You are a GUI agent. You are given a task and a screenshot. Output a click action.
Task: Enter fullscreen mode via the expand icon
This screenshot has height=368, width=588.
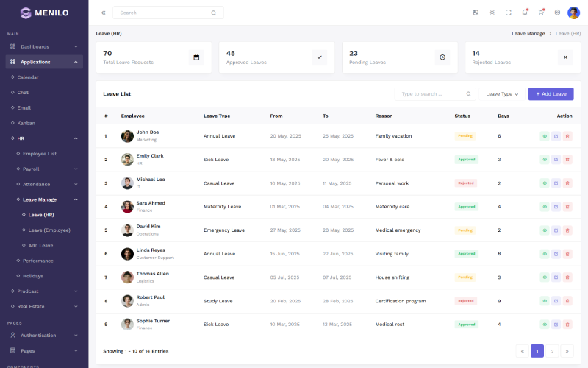point(508,13)
